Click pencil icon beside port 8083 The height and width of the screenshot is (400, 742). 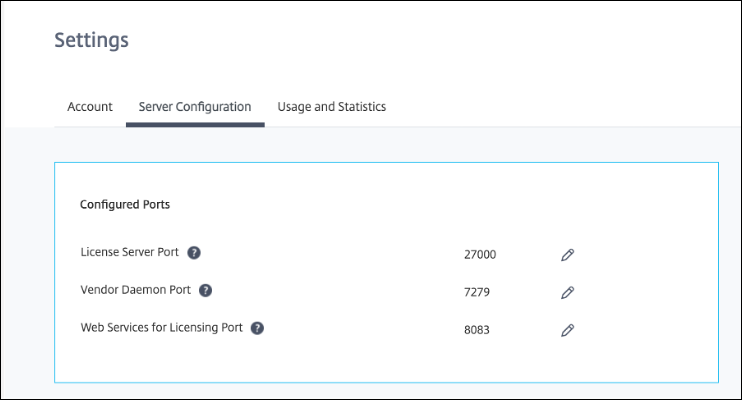567,329
